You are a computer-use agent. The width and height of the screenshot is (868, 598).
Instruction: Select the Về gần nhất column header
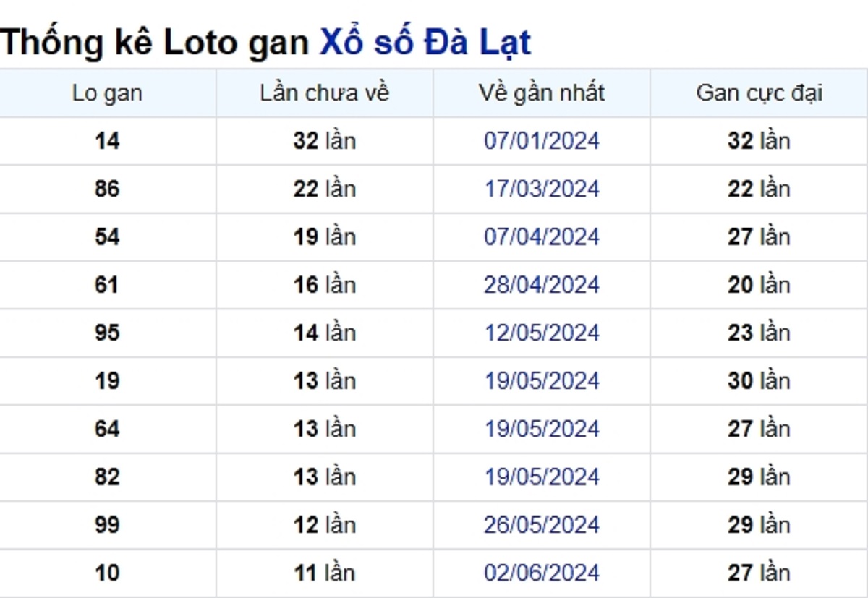pos(542,93)
